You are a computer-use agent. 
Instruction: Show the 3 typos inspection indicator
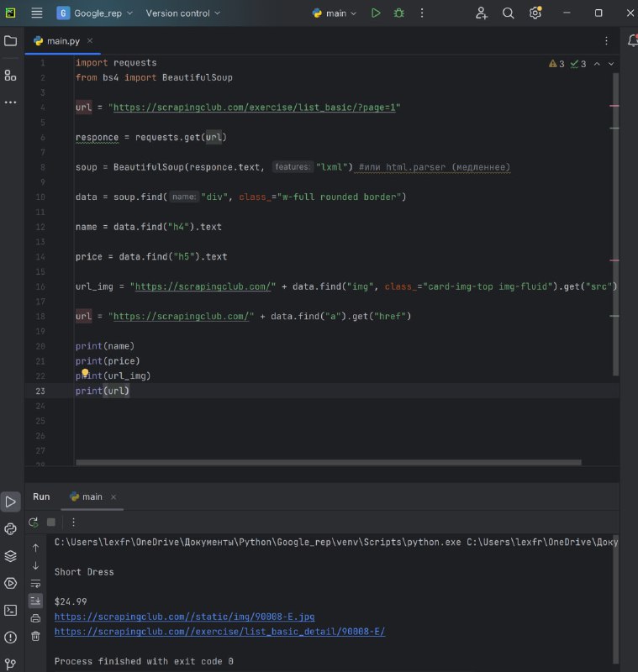coord(578,64)
